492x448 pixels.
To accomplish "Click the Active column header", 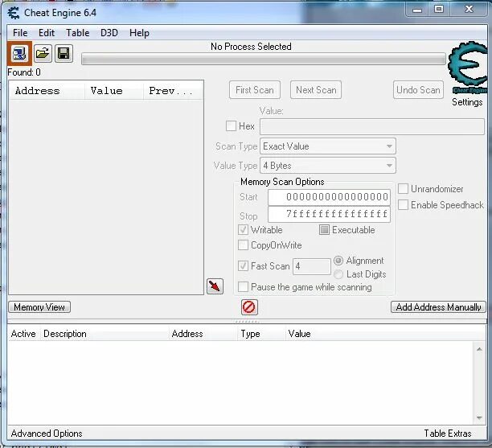I will (23, 334).
